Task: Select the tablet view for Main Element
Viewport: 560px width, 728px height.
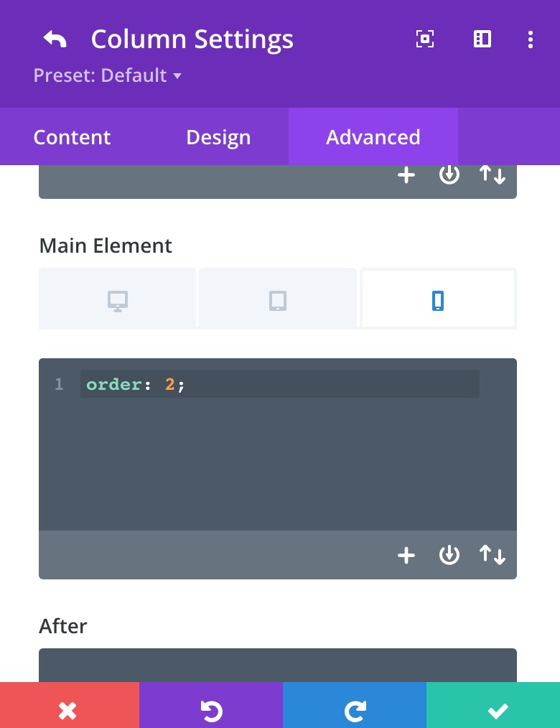Action: 278,300
